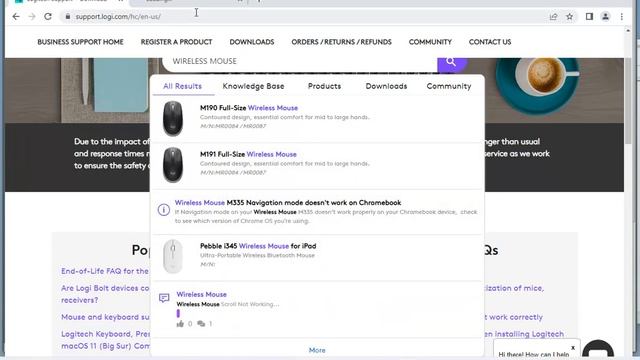Switch to the Community results tab

[x=449, y=86]
